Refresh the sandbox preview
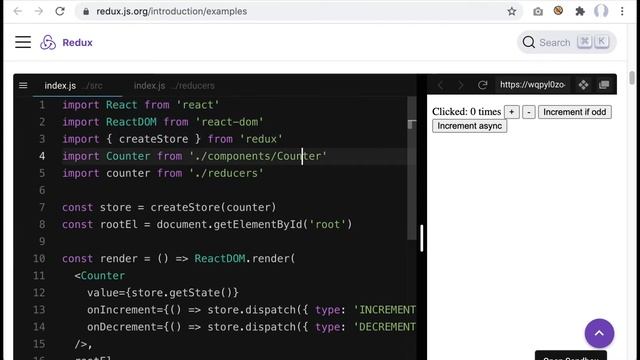640x360 pixels. click(482, 85)
